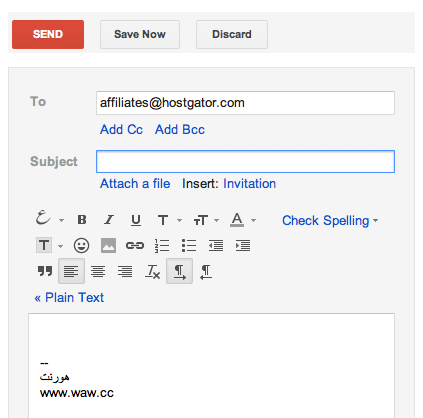Insert an emoticon
The height and width of the screenshot is (418, 423).
[x=81, y=246]
